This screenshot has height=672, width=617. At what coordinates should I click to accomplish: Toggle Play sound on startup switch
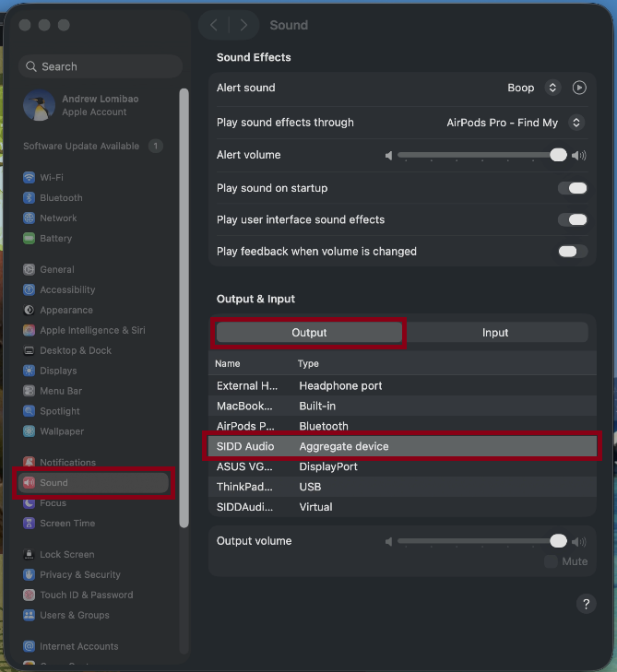(x=573, y=188)
